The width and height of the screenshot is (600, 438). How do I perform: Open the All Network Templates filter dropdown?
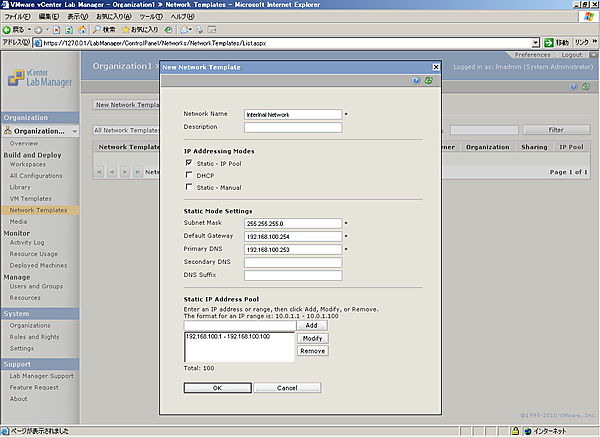click(125, 130)
